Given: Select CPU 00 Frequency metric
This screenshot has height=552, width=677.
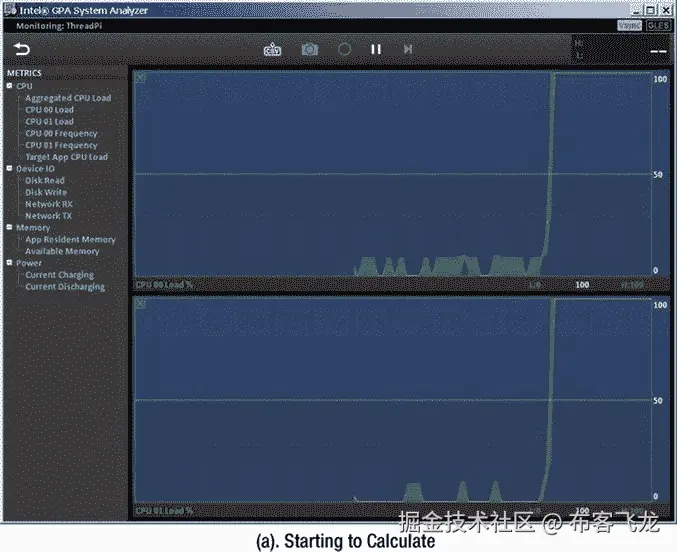Looking at the screenshot, I should tap(61, 133).
